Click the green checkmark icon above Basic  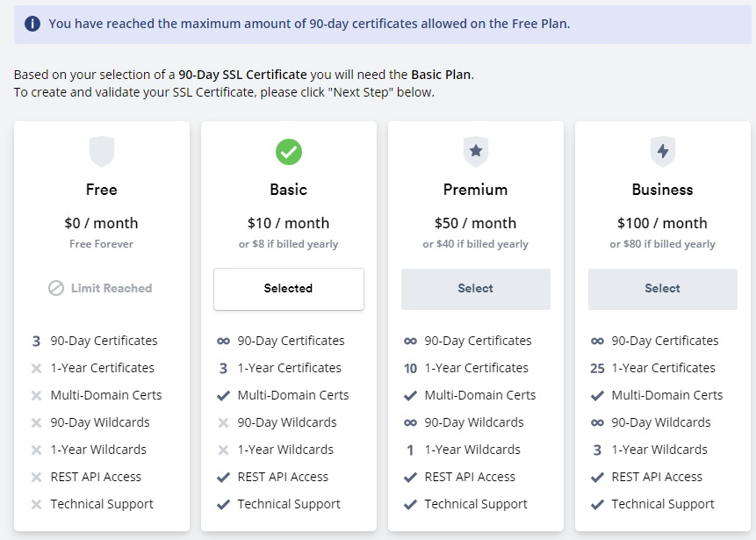tap(289, 152)
